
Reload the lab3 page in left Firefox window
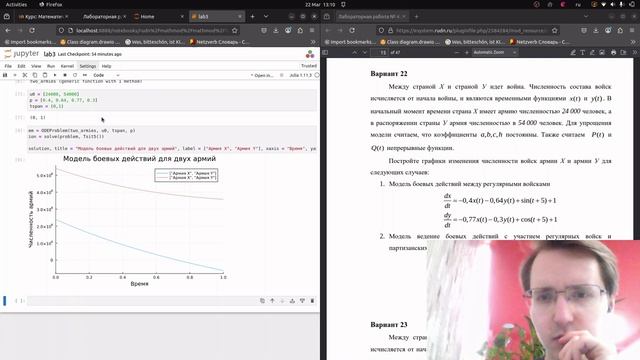click(32, 30)
